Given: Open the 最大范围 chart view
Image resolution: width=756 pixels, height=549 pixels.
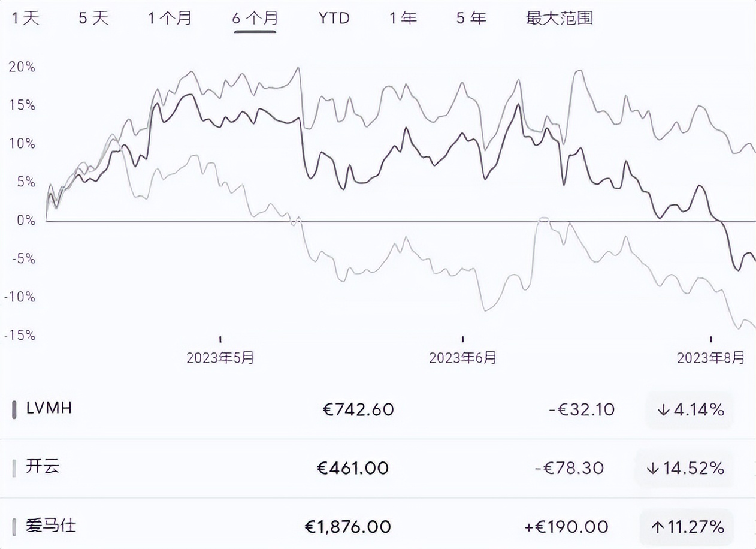Looking at the screenshot, I should pyautogui.click(x=559, y=18).
